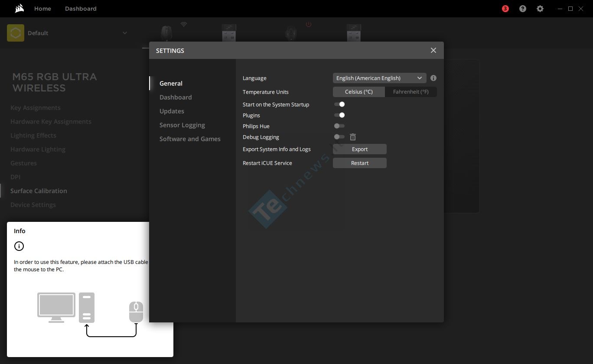Open Hardware Key Assignments in sidebar

tap(51, 121)
